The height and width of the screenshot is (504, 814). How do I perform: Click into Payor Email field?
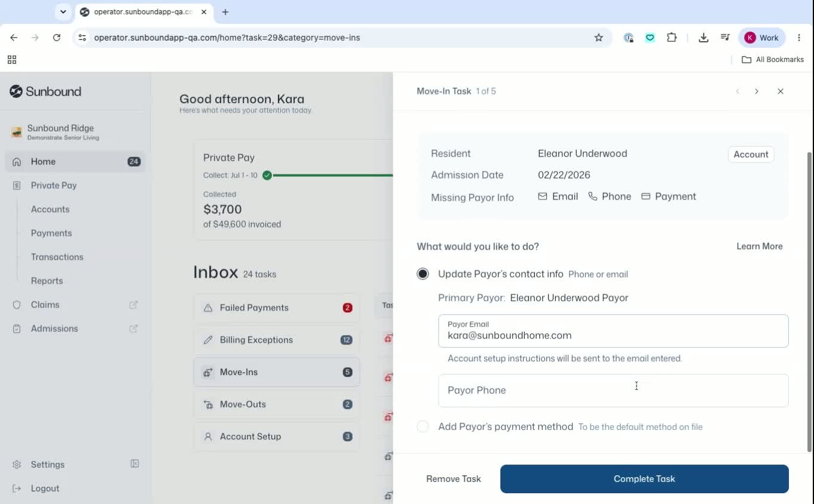coord(613,331)
